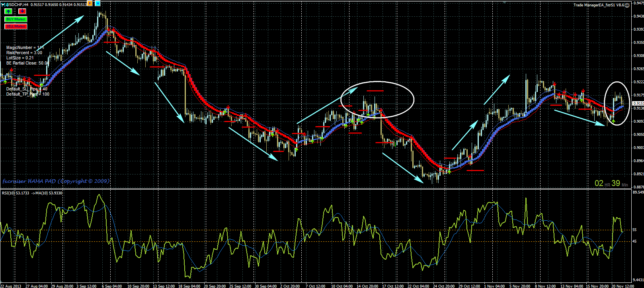Click the MagicNumber = 114 label
644x288 pixels.
tap(25, 47)
